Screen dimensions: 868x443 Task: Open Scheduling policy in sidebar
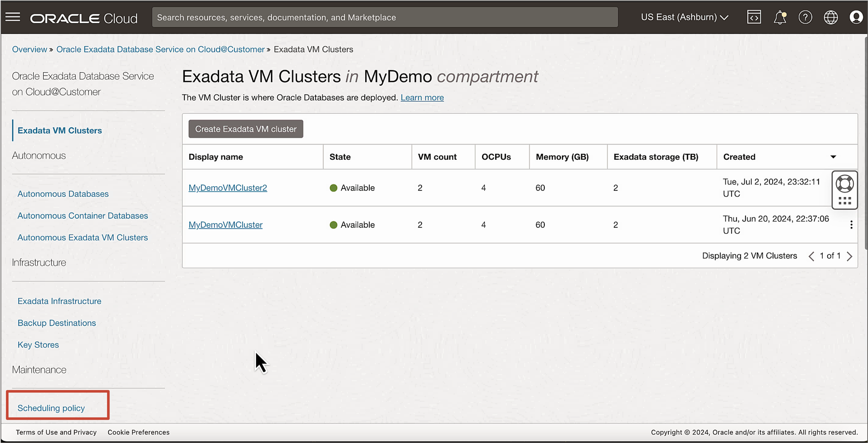[x=51, y=408]
